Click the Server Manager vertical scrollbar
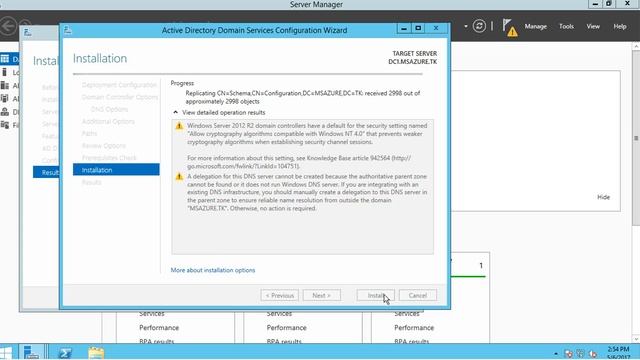The height and width of the screenshot is (360, 640). [636, 139]
